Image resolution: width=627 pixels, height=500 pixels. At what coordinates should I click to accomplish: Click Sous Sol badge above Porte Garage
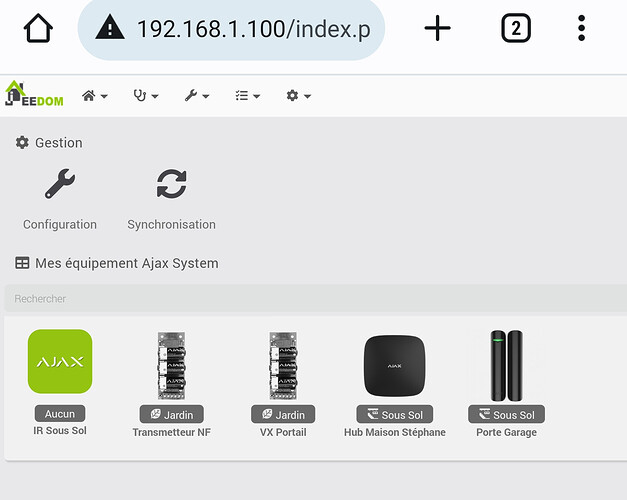tap(507, 414)
